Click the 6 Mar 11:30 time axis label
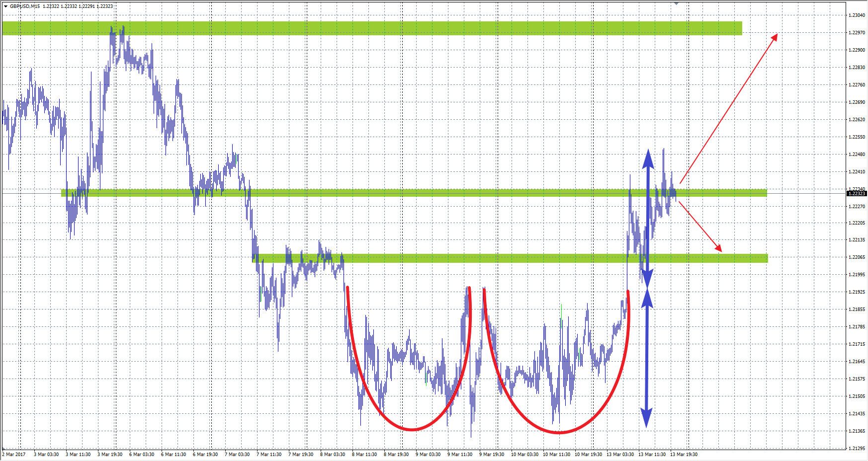The width and height of the screenshot is (868, 461). click(x=174, y=455)
